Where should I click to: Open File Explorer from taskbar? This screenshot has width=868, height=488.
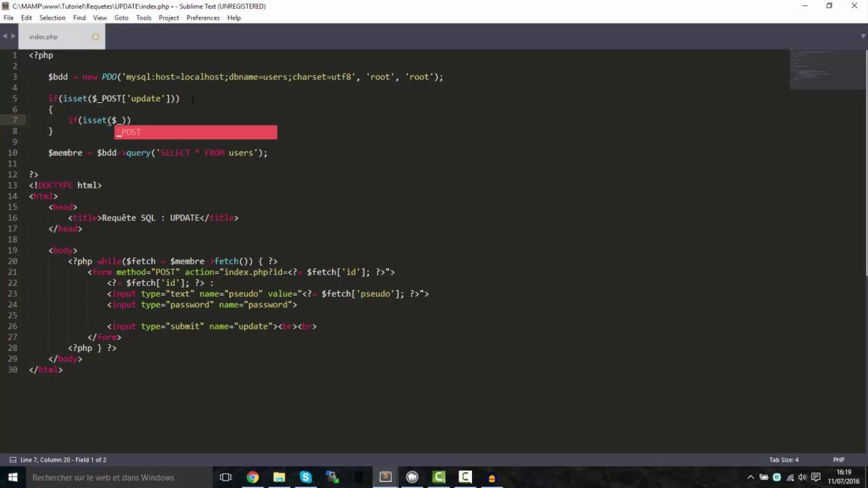(x=279, y=477)
